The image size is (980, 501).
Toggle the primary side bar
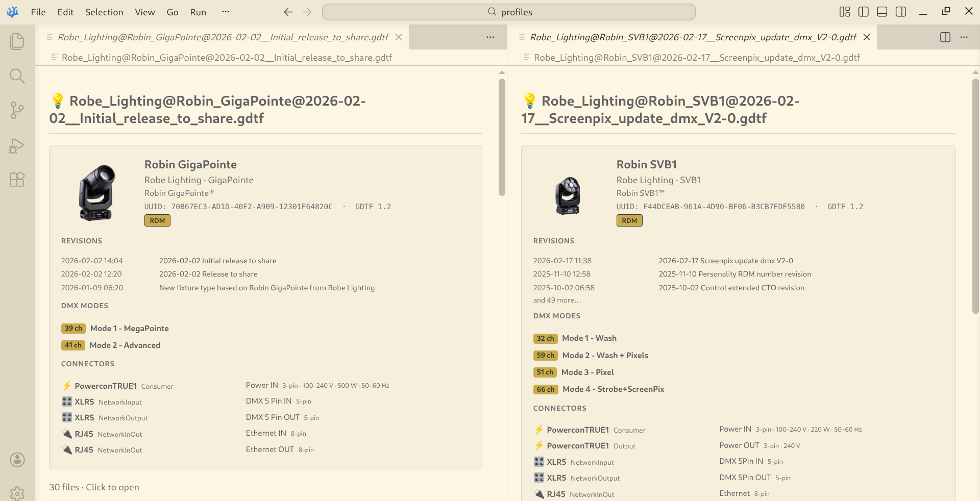point(863,12)
